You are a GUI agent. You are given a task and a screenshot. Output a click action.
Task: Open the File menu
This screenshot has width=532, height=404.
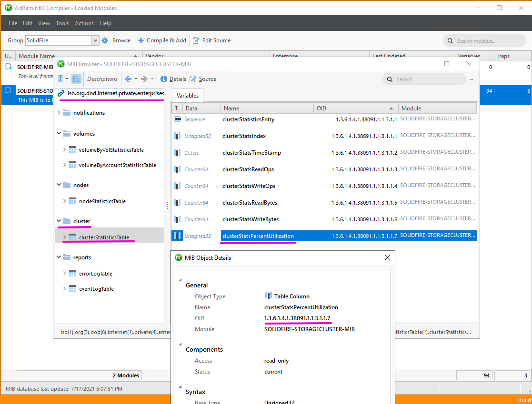[x=12, y=23]
